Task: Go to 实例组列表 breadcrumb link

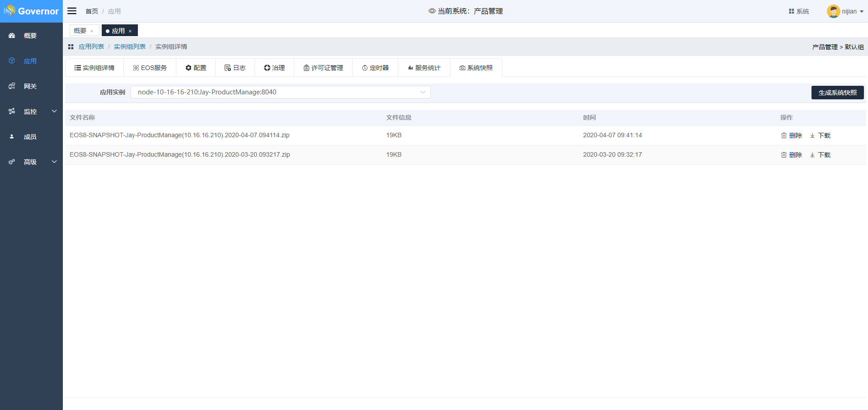Action: [x=130, y=47]
